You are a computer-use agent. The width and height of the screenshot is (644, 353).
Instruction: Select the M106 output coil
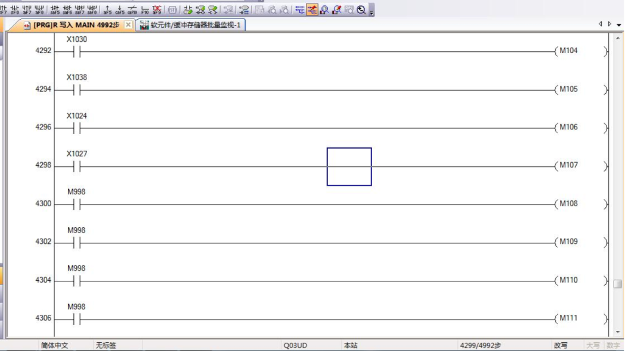(581, 128)
